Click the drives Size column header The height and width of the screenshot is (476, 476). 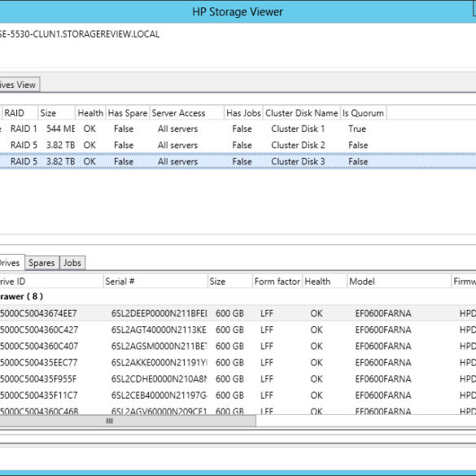[x=229, y=282]
